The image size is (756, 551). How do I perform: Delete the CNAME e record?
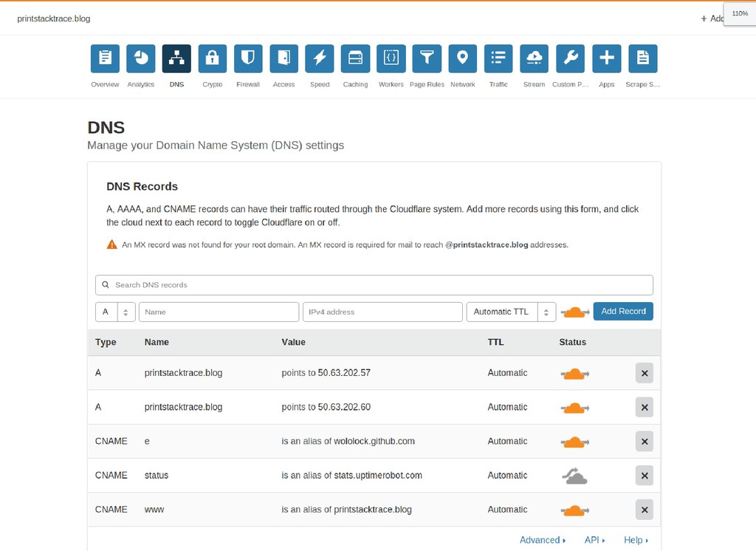[644, 442]
